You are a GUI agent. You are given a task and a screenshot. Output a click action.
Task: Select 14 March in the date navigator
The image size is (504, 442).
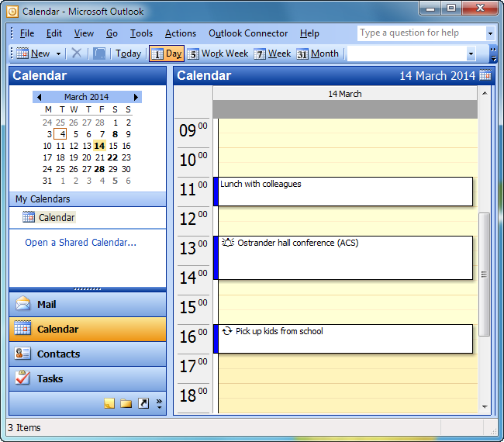click(99, 146)
